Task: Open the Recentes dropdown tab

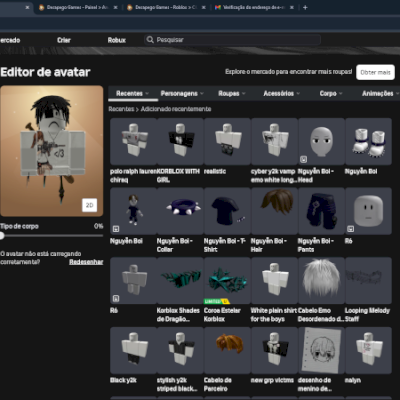Action: coord(133,93)
